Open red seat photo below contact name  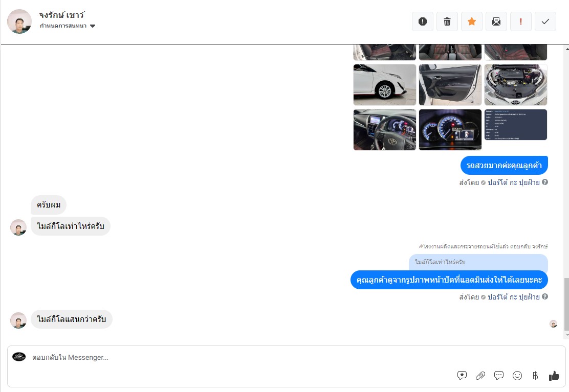click(385, 52)
